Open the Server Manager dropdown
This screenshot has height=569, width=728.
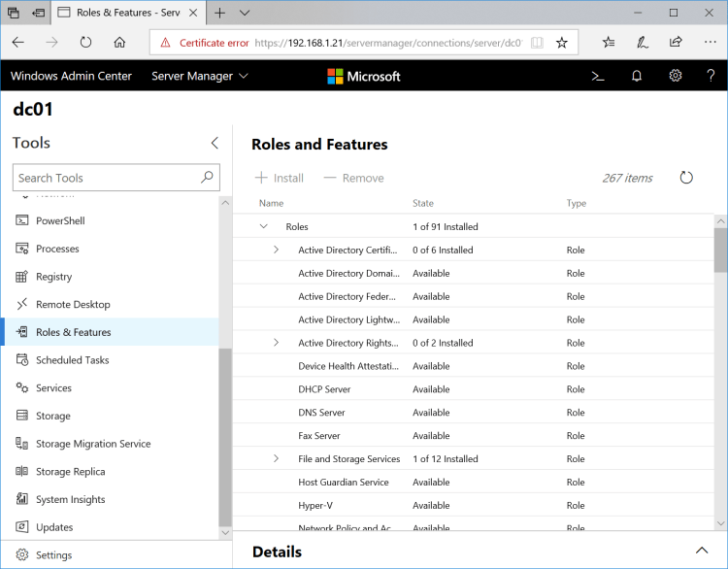[200, 76]
